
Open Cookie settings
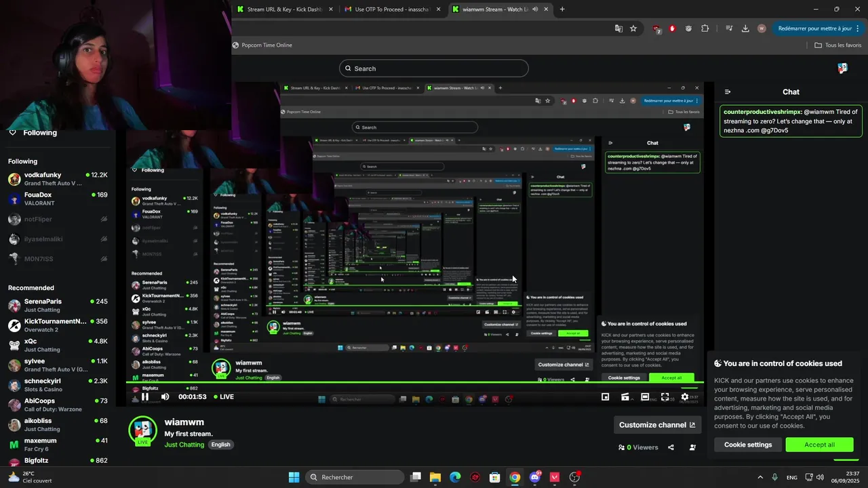pos(748,445)
